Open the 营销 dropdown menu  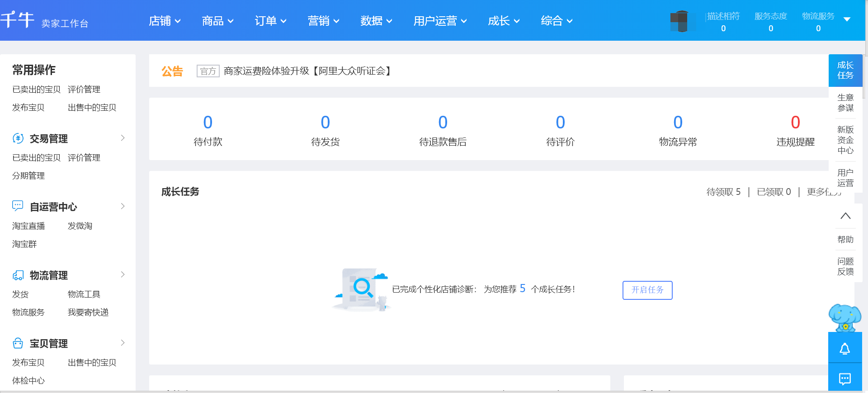(323, 21)
